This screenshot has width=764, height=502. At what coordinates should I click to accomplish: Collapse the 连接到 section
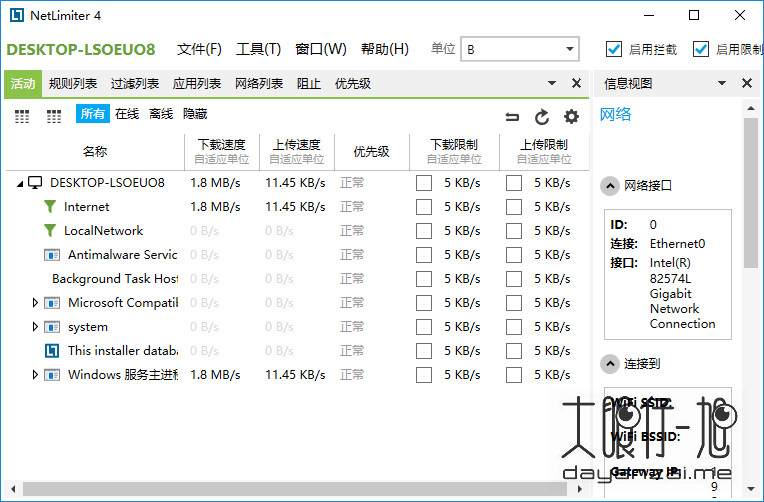[x=610, y=364]
